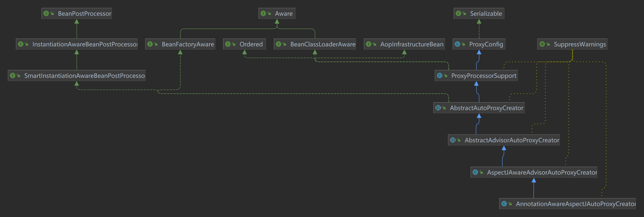Click the annotation icon beside SuppressWarnings
The height and width of the screenshot is (217, 644).
tap(542, 44)
